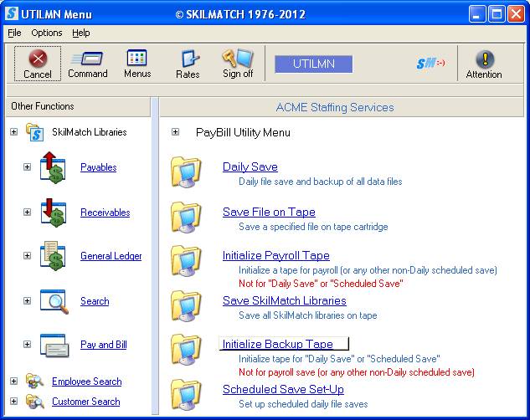Open the Daily Save link
Screen dimensions: 530x420
(x=250, y=166)
